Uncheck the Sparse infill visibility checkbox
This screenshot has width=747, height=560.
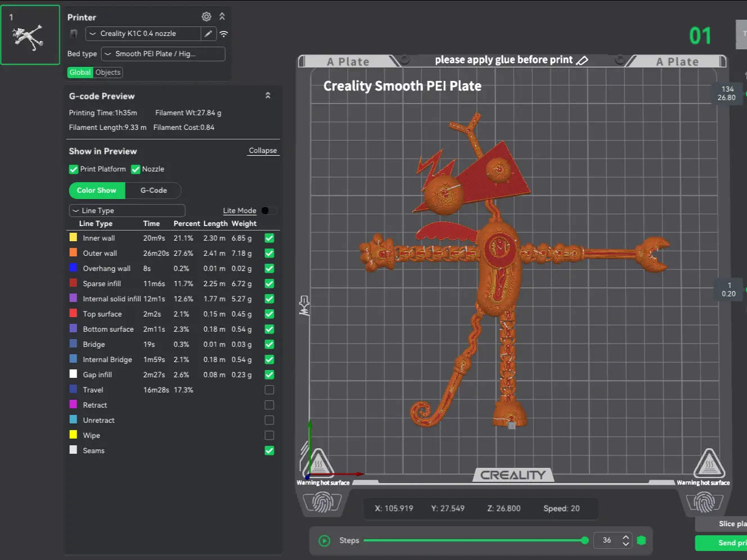pos(269,284)
